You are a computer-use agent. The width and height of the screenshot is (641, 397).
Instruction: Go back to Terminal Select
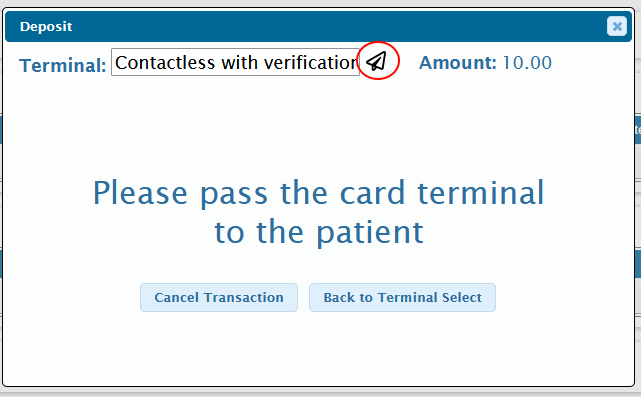tap(402, 297)
